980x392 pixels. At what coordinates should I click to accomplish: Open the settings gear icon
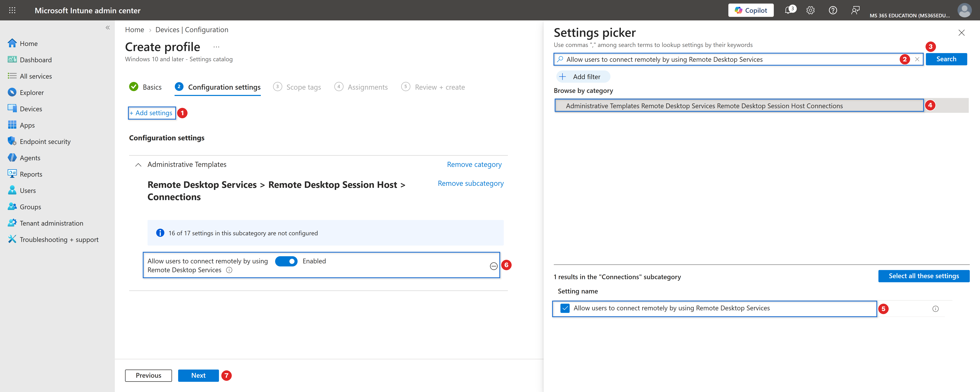coord(810,10)
